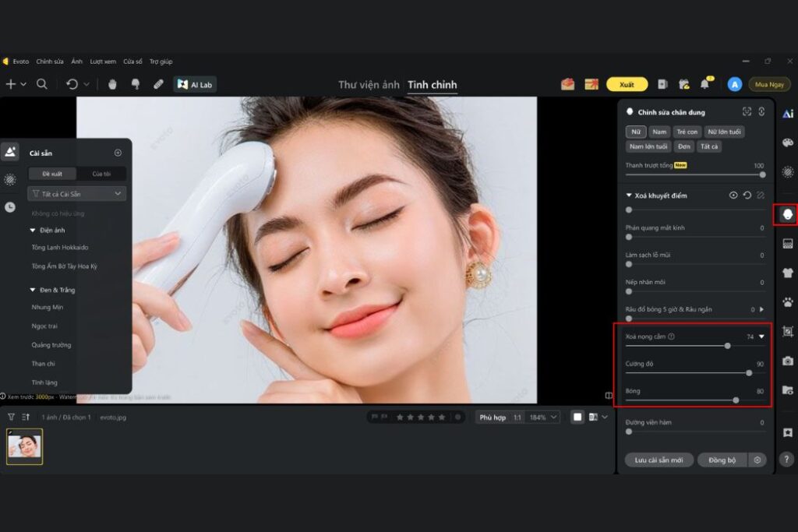Click the reset arrow beside Xoá khuyết điểm
This screenshot has height=532, width=798.
(x=747, y=196)
